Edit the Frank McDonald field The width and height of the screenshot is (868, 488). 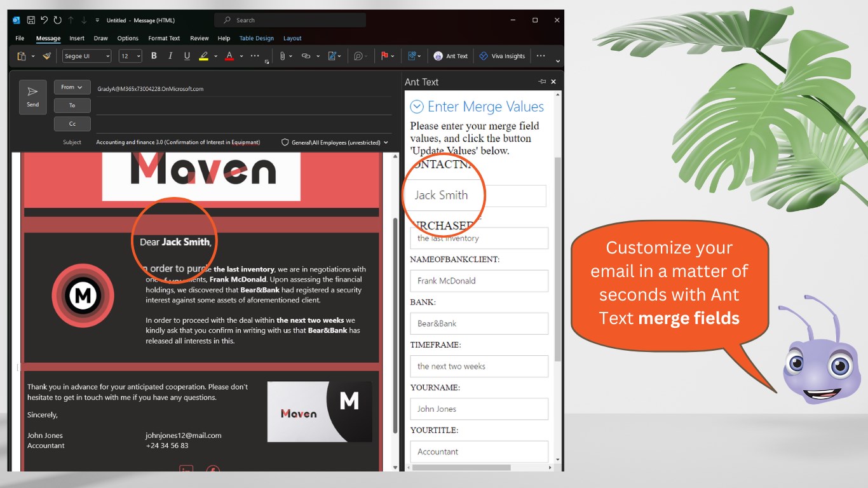click(479, 281)
